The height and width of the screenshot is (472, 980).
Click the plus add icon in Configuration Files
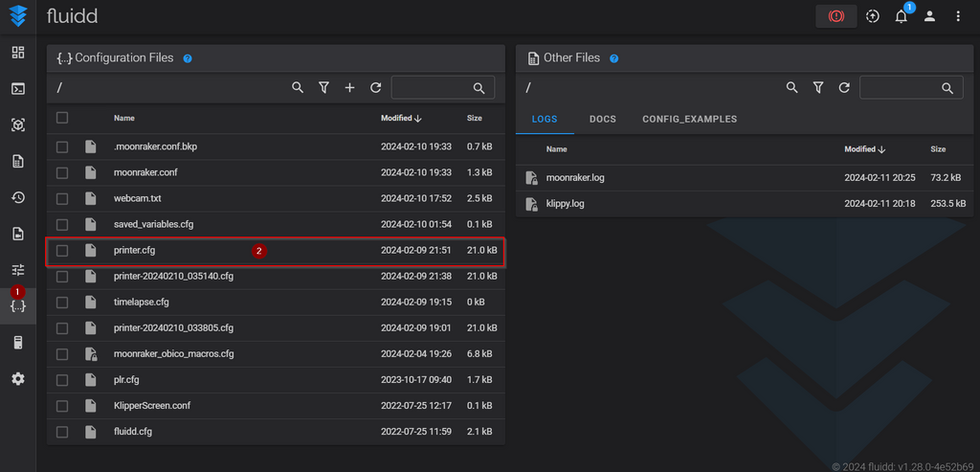349,87
